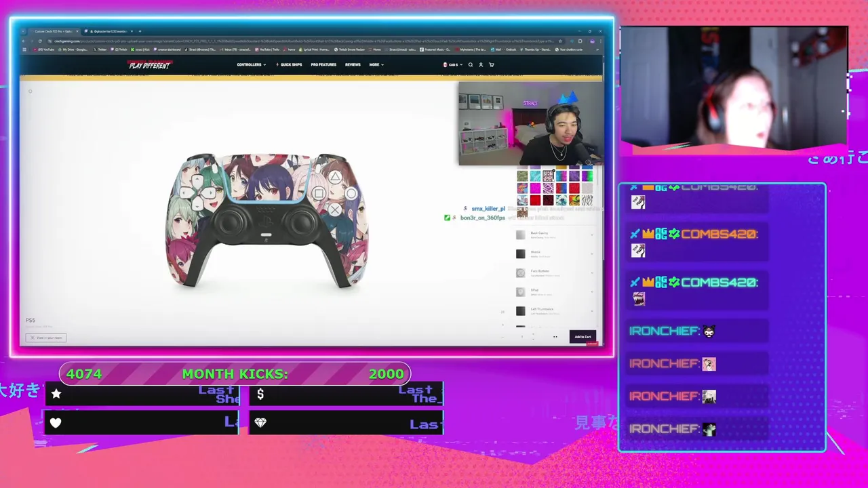Click the heart icon in the stream overlay
Image resolution: width=868 pixels, height=488 pixels.
(x=56, y=423)
